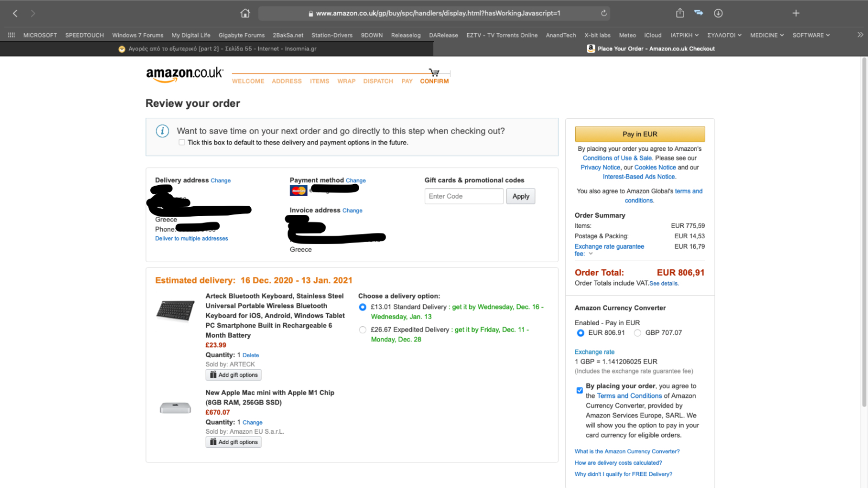
Task: Change the payment method
Action: point(356,181)
